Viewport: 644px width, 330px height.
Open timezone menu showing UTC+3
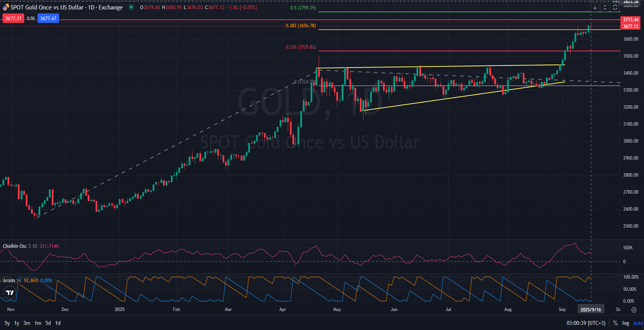click(x=585, y=323)
